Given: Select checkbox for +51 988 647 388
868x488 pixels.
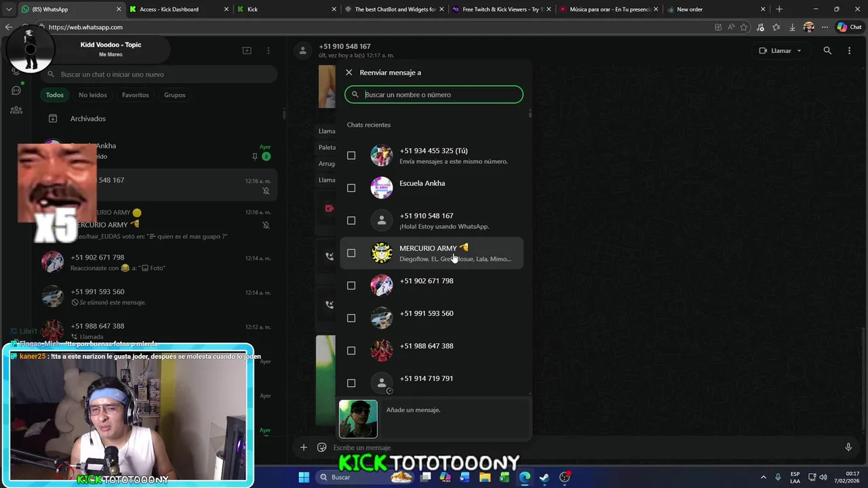Looking at the screenshot, I should click(351, 350).
